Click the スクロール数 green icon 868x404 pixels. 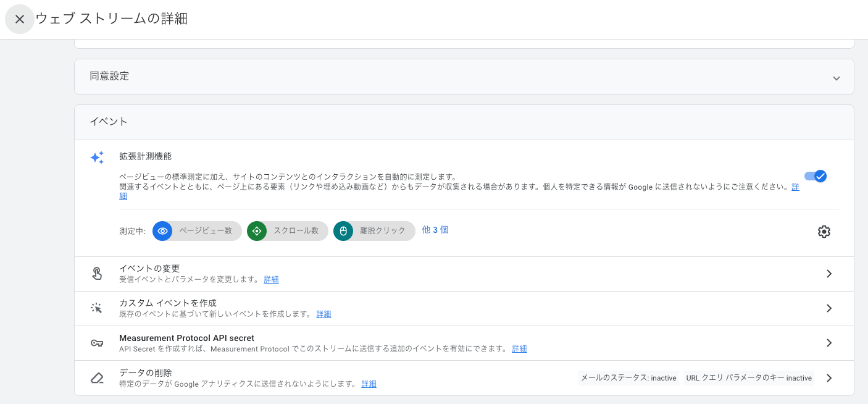[x=257, y=231]
